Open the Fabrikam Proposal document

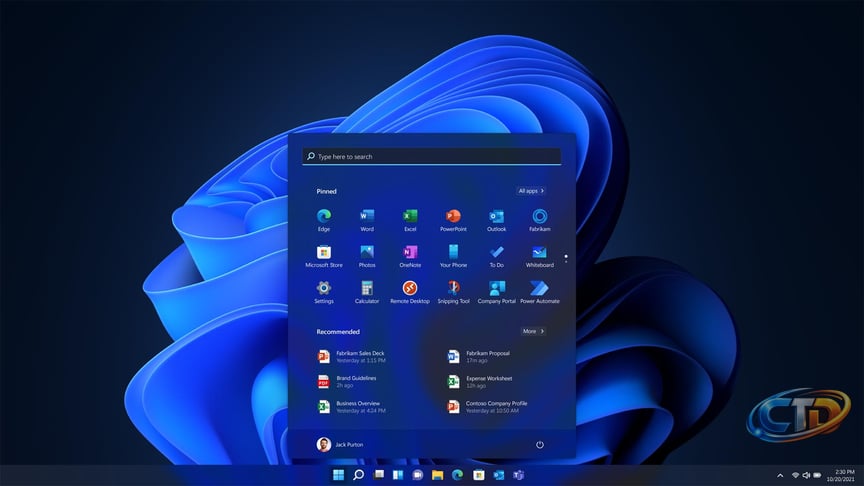click(478, 357)
